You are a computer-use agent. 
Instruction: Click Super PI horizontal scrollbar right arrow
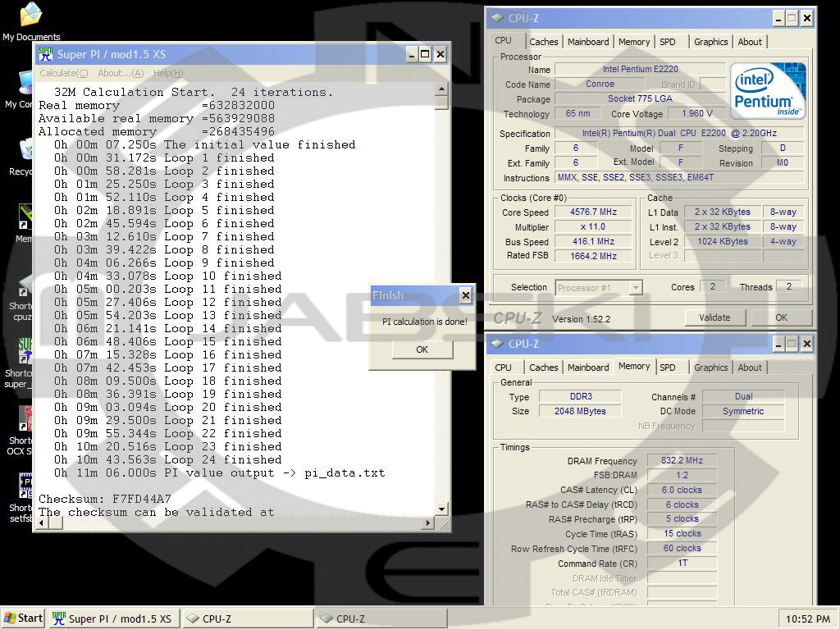(x=427, y=523)
